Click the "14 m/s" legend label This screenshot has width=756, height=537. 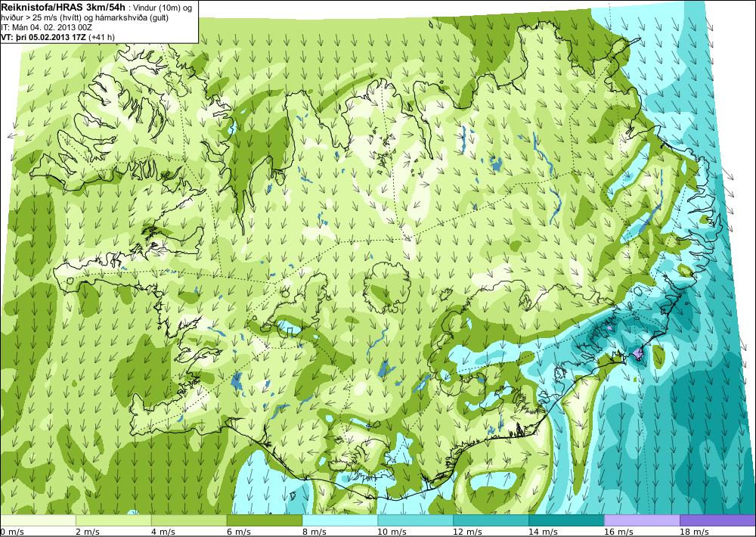point(542,532)
